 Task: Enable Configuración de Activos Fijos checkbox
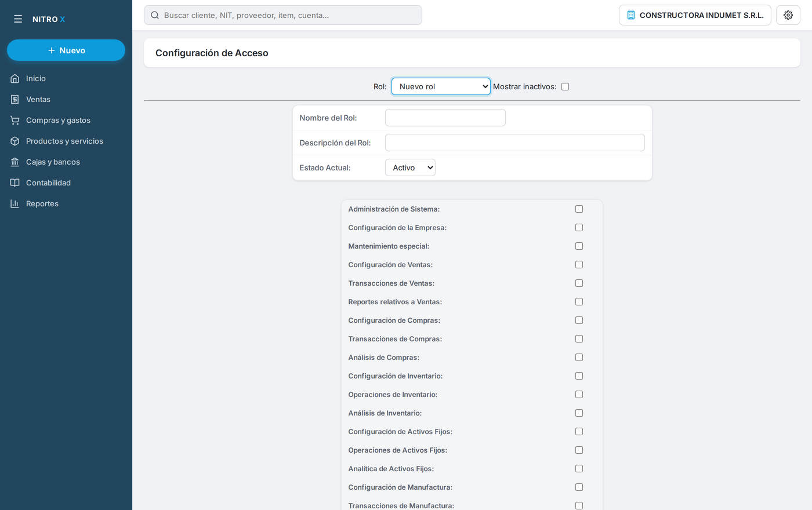pos(579,431)
